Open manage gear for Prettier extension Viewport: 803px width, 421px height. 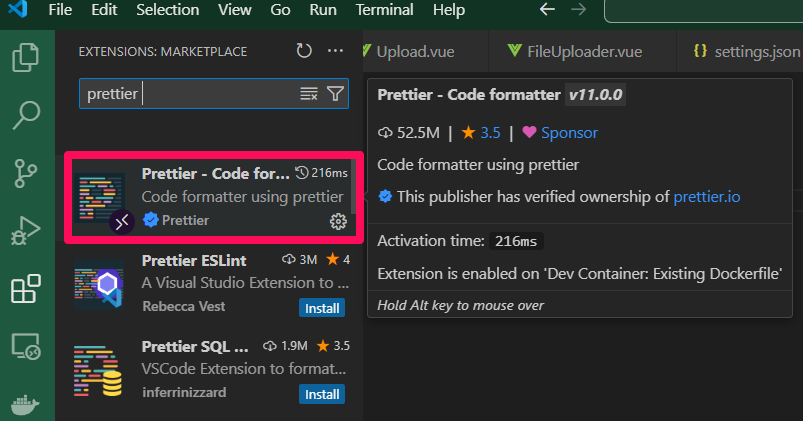[338, 221]
